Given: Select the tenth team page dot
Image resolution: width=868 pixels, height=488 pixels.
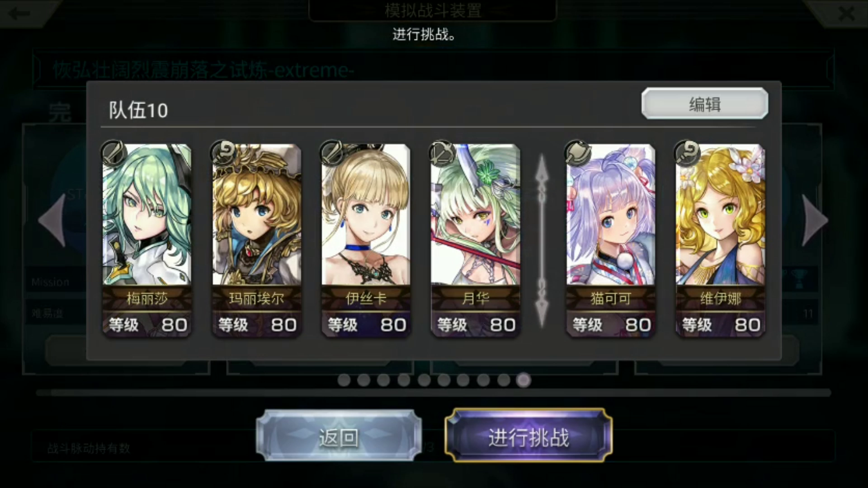Looking at the screenshot, I should pyautogui.click(x=524, y=380).
